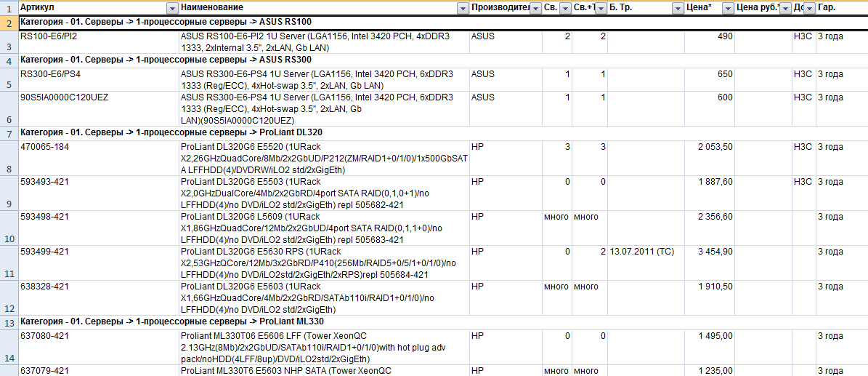Select the Proliant ML330T06 E5606 LFF description cell
This screenshot has height=376, width=868.
click(x=325, y=347)
